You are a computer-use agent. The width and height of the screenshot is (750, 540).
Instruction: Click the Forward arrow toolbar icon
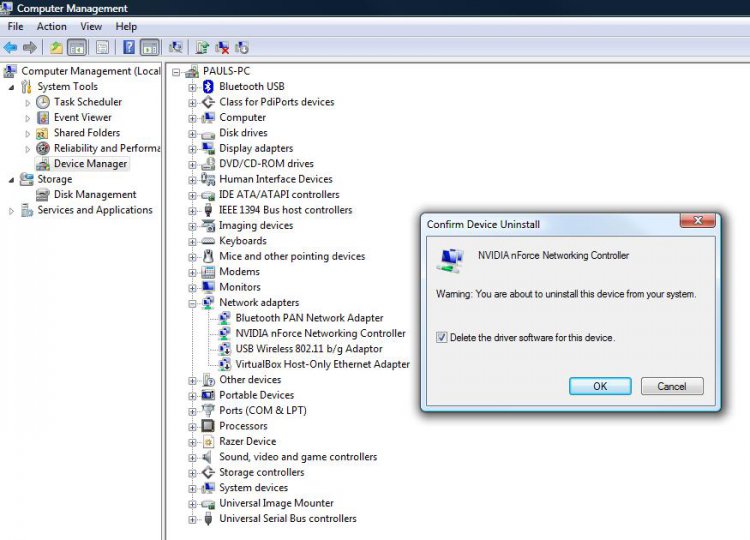pos(30,47)
